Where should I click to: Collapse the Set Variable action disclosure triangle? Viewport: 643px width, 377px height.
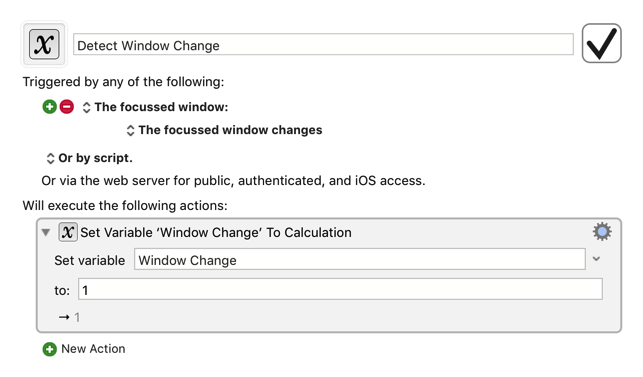coord(46,233)
